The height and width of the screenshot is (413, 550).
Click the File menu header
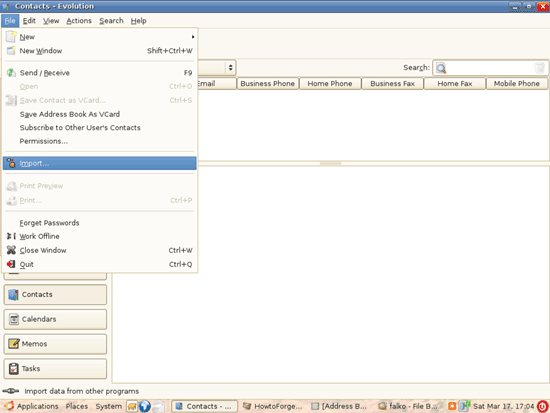point(10,21)
